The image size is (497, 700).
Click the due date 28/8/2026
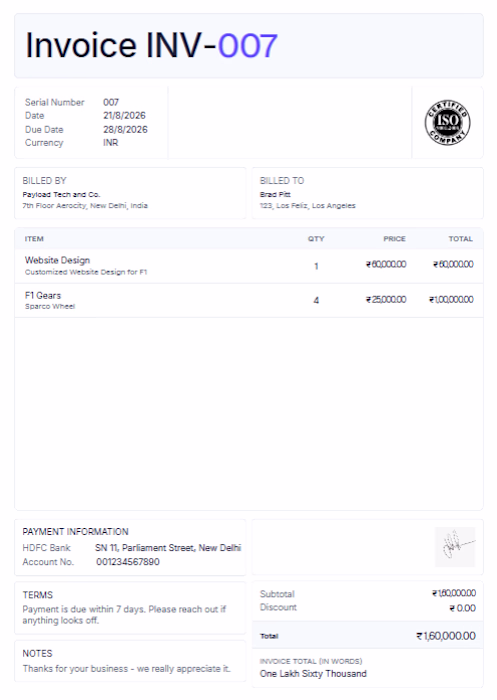click(125, 129)
